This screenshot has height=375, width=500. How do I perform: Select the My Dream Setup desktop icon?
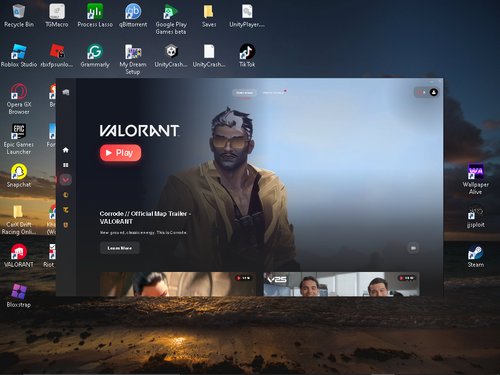click(133, 59)
